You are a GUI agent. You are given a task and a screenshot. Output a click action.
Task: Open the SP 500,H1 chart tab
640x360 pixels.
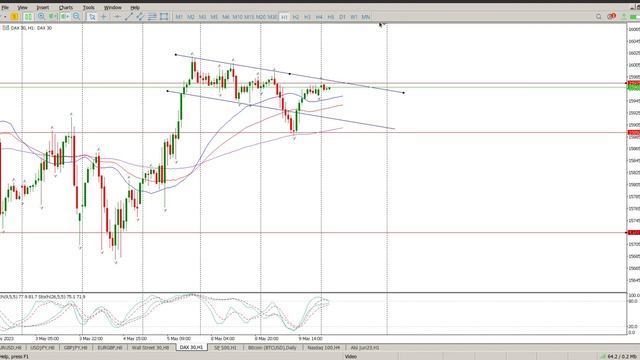pos(225,348)
